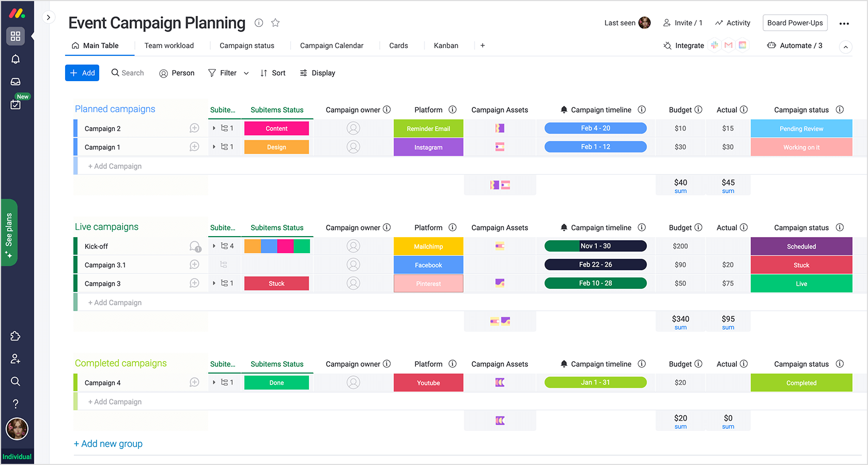Expand subitems for Kick-off row

tap(214, 246)
